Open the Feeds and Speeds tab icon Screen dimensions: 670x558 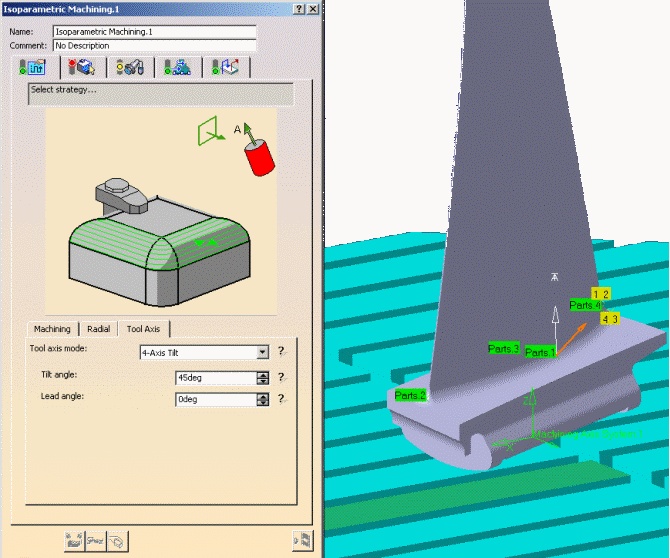point(177,67)
